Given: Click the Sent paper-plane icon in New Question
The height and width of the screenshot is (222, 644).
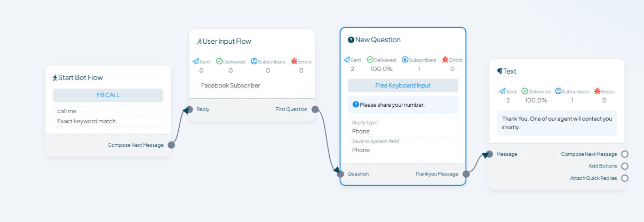Looking at the screenshot, I should (346, 60).
